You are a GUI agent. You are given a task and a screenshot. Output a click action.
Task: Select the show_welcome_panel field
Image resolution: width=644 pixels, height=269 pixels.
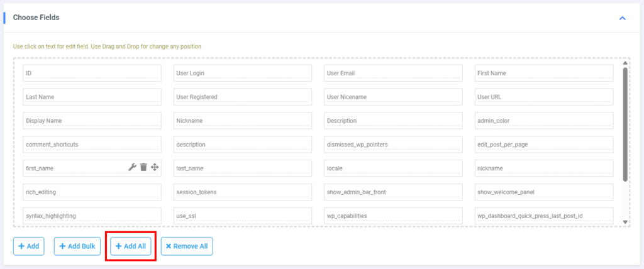tap(543, 192)
